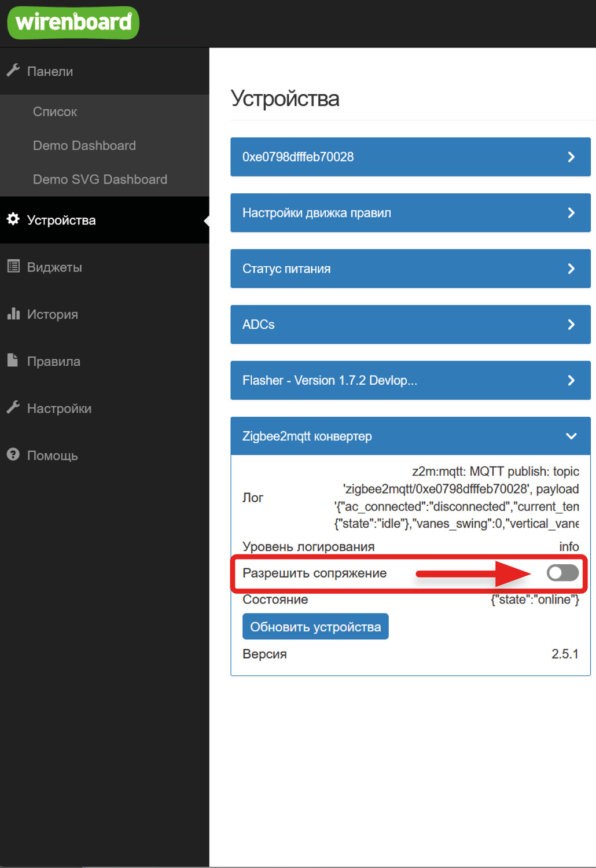Expand the ADCs panel
The image size is (596, 868).
pyautogui.click(x=410, y=325)
